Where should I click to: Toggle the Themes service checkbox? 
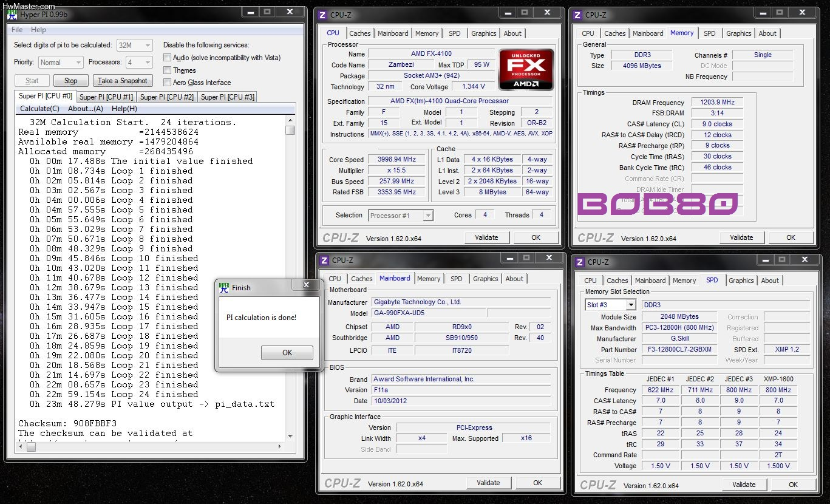[x=168, y=70]
